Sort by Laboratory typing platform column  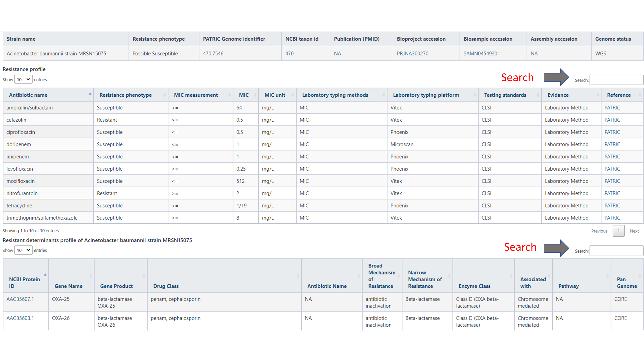426,95
